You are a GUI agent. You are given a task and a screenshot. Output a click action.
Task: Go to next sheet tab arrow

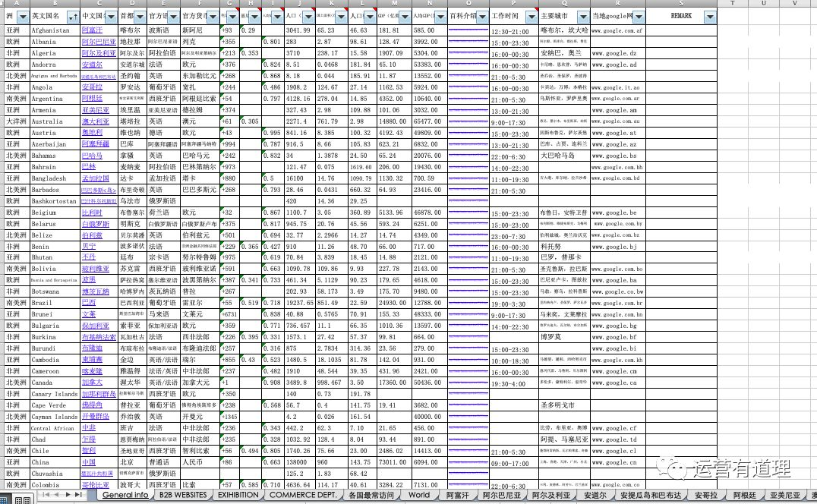[x=68, y=495]
